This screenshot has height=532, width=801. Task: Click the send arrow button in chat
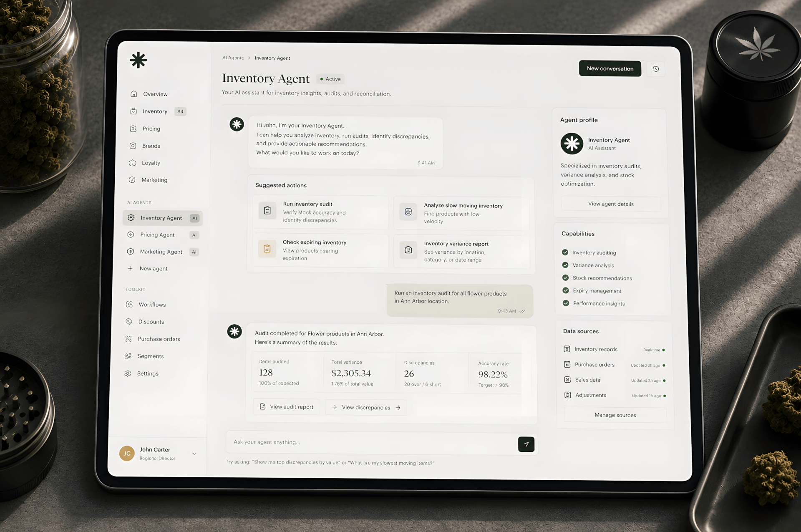click(526, 444)
